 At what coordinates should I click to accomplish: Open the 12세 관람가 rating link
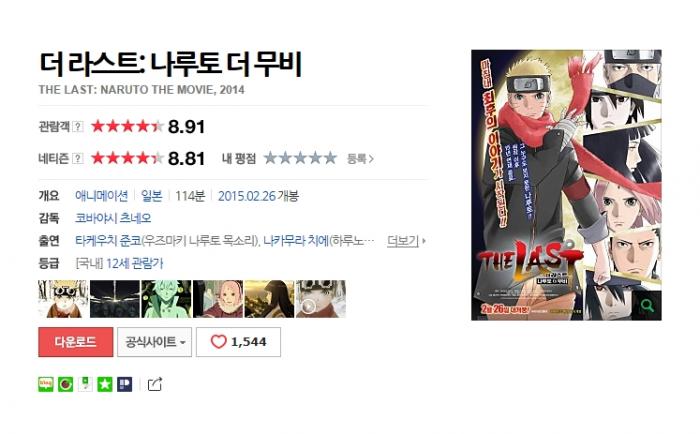pos(135,263)
